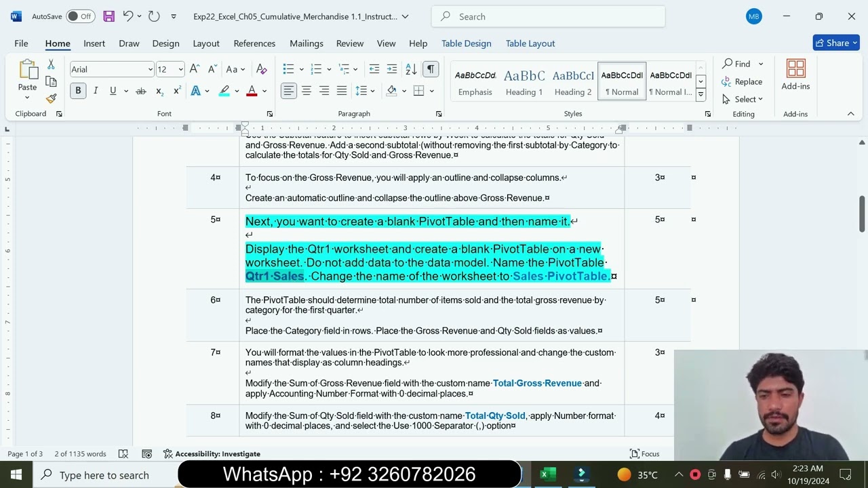Justify the paragraph text
The width and height of the screenshot is (868, 488).
[342, 91]
